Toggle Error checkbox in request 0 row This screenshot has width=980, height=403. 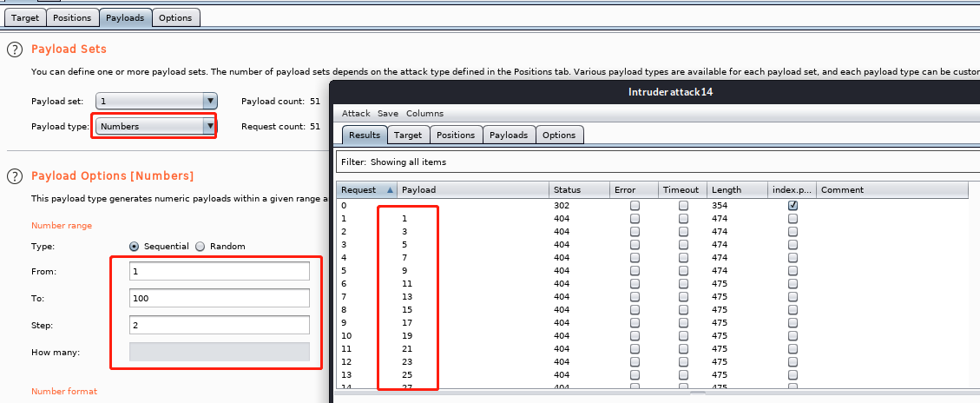click(x=635, y=205)
